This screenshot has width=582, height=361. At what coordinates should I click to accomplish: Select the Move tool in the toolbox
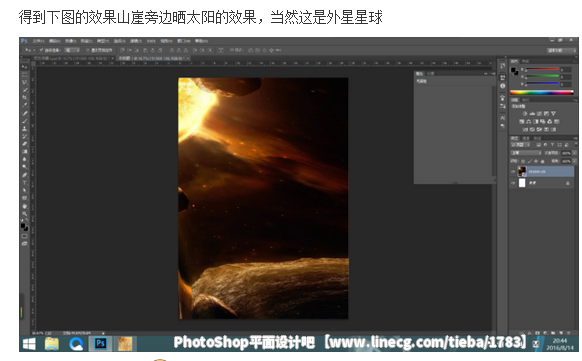(x=25, y=67)
